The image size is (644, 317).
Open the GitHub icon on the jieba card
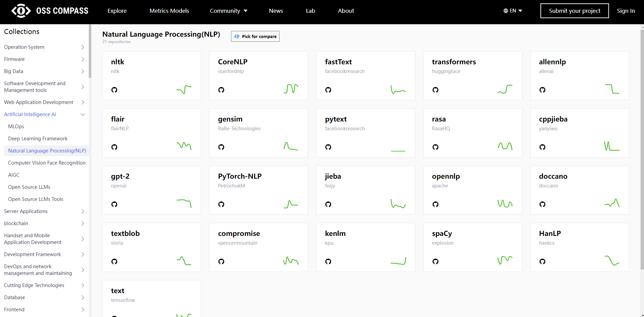(328, 204)
